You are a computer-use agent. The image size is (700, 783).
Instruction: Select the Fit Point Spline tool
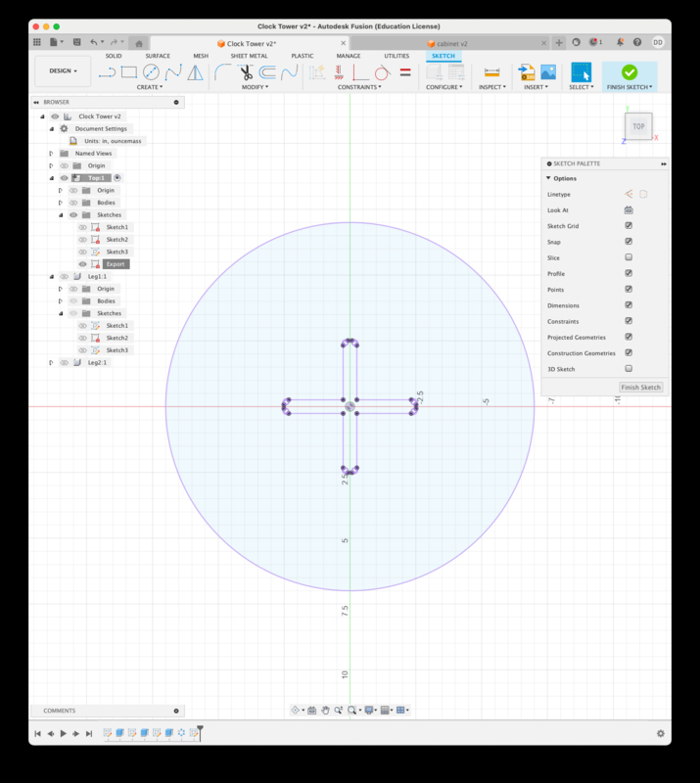173,72
